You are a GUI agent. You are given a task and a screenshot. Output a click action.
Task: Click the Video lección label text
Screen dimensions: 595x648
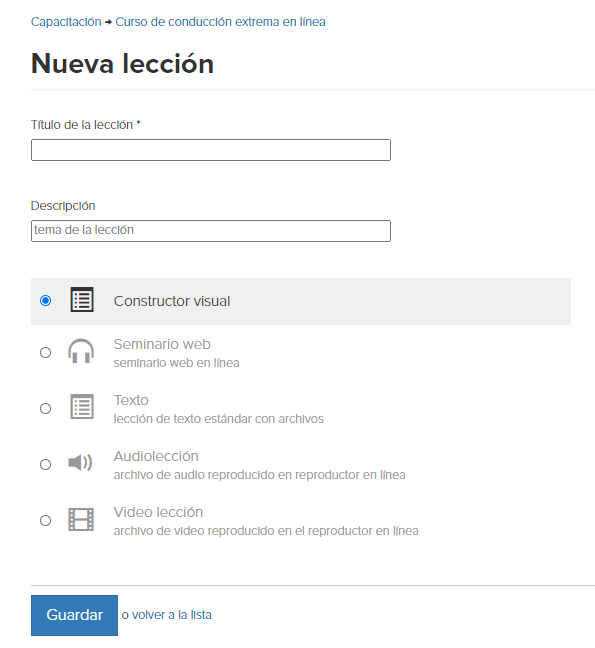tap(158, 512)
